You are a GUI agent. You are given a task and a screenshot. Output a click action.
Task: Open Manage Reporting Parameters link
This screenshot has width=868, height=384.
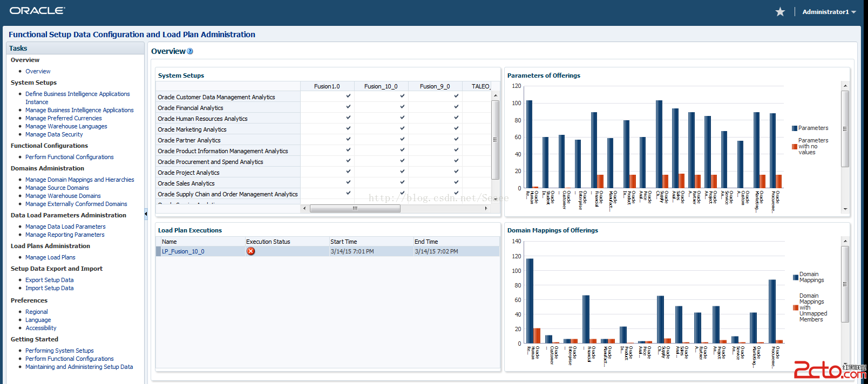65,235
